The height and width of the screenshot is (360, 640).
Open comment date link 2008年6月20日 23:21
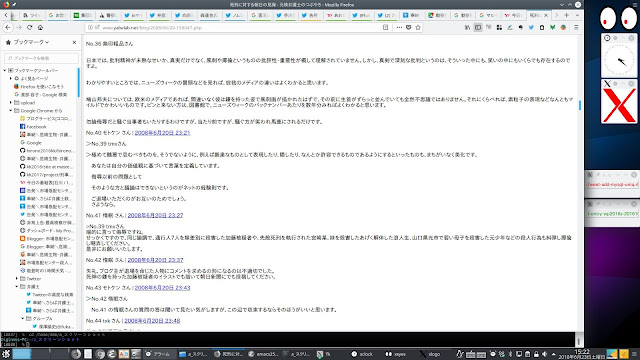[162, 133]
